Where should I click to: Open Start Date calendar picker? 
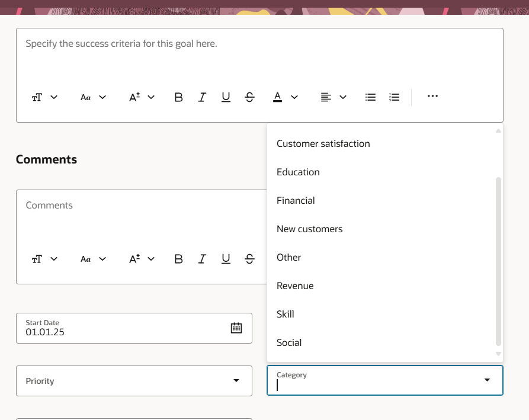point(236,328)
